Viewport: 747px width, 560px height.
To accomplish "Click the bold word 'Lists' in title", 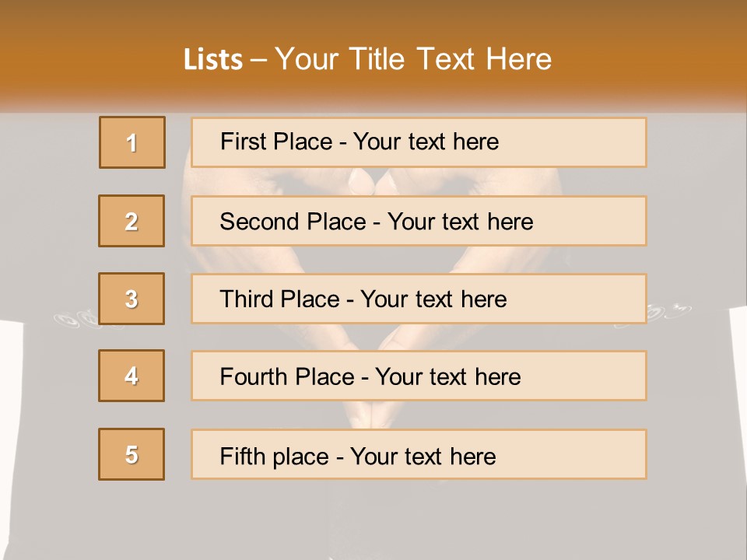I will pyautogui.click(x=213, y=60).
